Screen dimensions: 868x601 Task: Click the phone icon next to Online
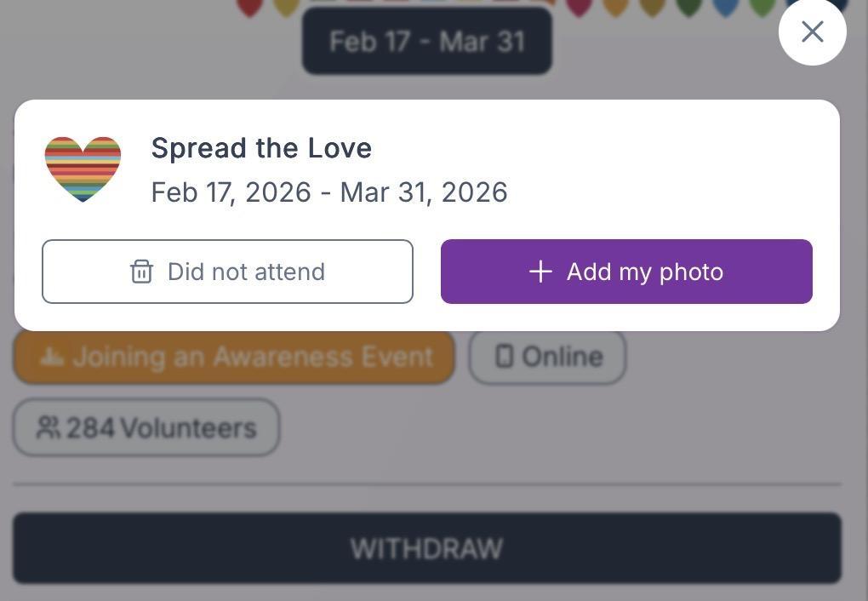click(x=504, y=356)
